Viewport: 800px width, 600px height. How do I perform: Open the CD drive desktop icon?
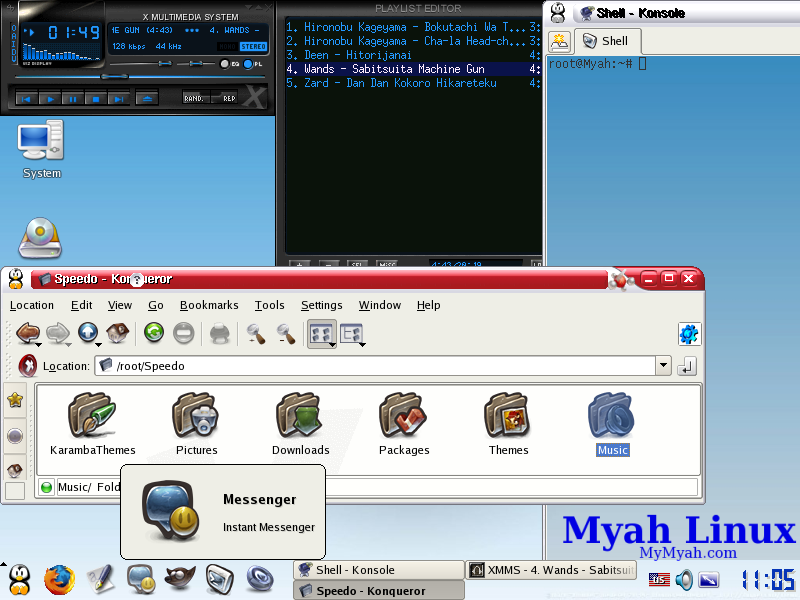[x=40, y=238]
